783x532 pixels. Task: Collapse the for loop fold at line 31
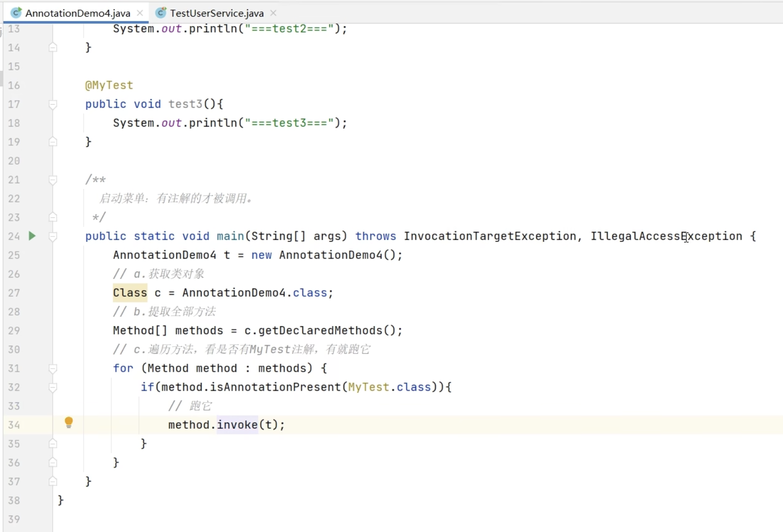pyautogui.click(x=53, y=368)
